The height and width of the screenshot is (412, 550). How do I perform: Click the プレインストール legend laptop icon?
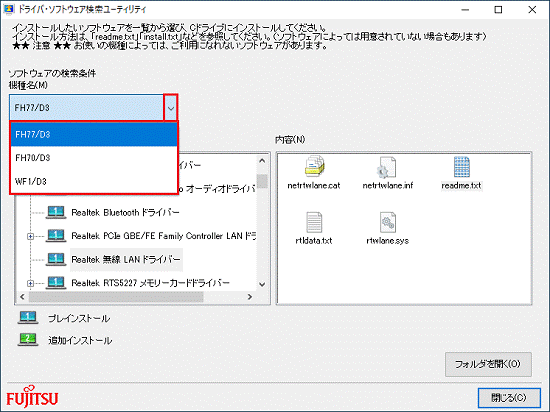click(28, 318)
